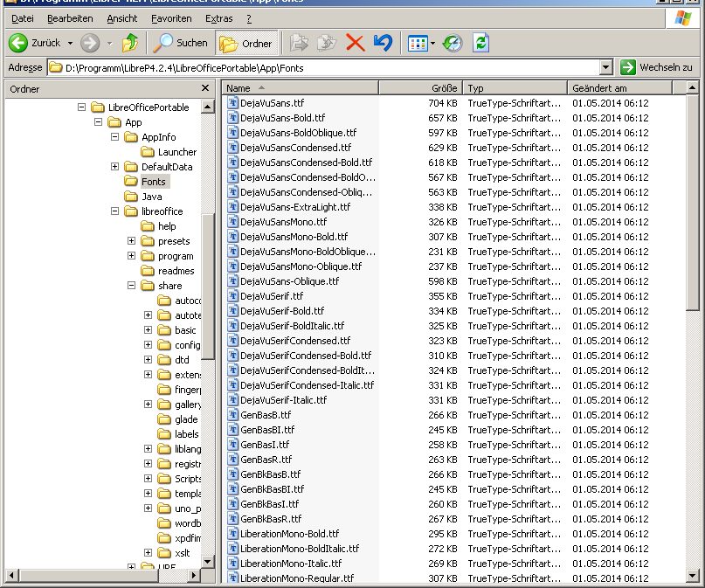705x588 pixels.
Task: Expand the xslt tree node
Action: click(148, 552)
